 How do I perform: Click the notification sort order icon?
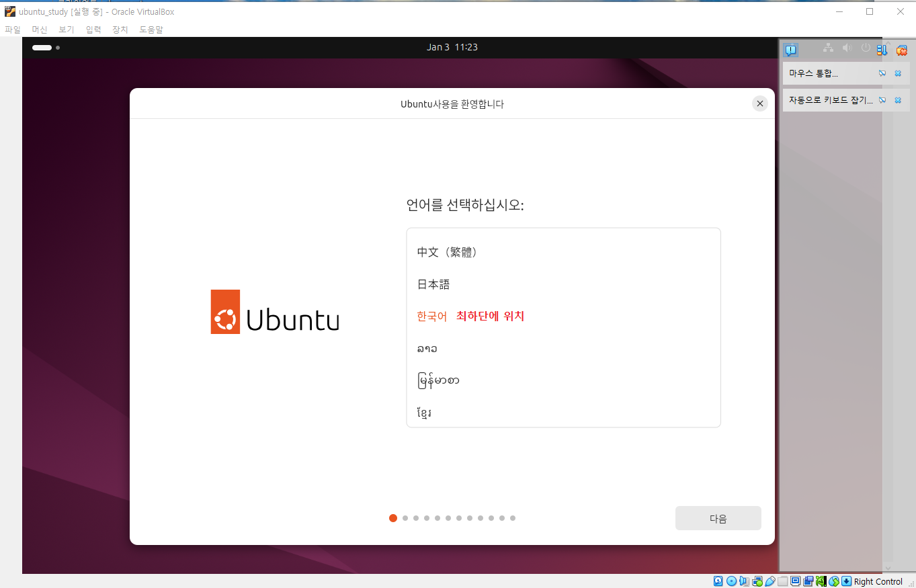882,50
